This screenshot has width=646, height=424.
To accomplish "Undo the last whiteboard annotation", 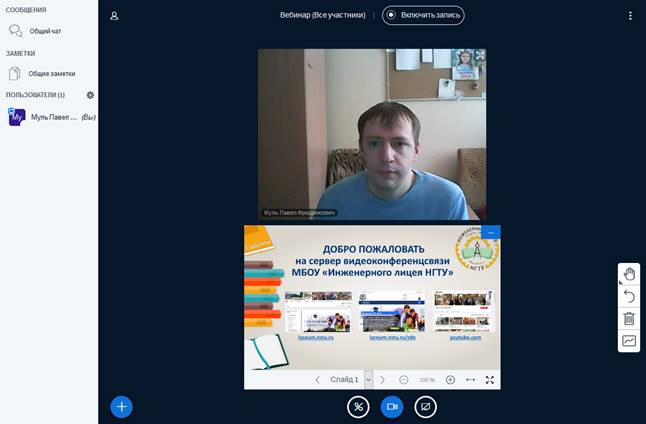I will [x=629, y=297].
